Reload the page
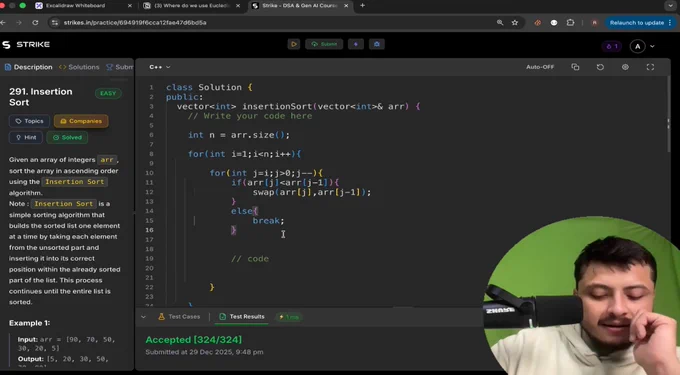 tap(35, 23)
